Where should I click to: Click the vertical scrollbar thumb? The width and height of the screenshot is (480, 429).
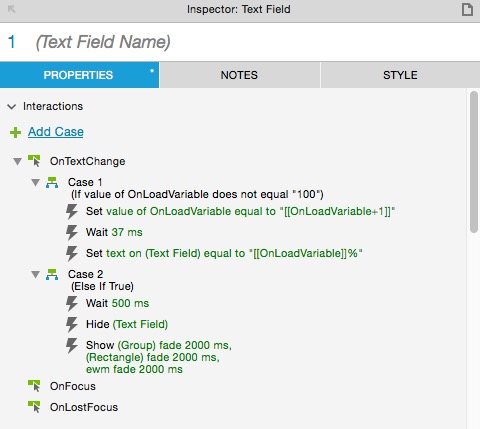474,162
